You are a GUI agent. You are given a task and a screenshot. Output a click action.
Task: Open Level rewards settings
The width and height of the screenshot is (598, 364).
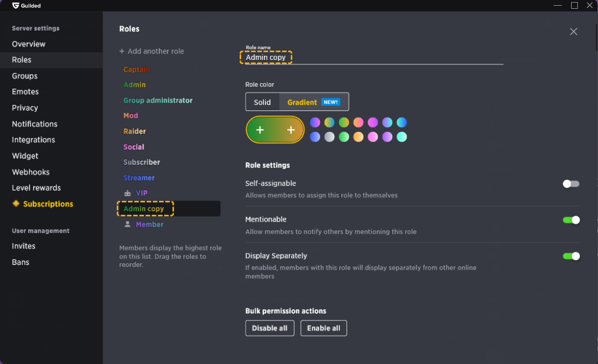(36, 188)
